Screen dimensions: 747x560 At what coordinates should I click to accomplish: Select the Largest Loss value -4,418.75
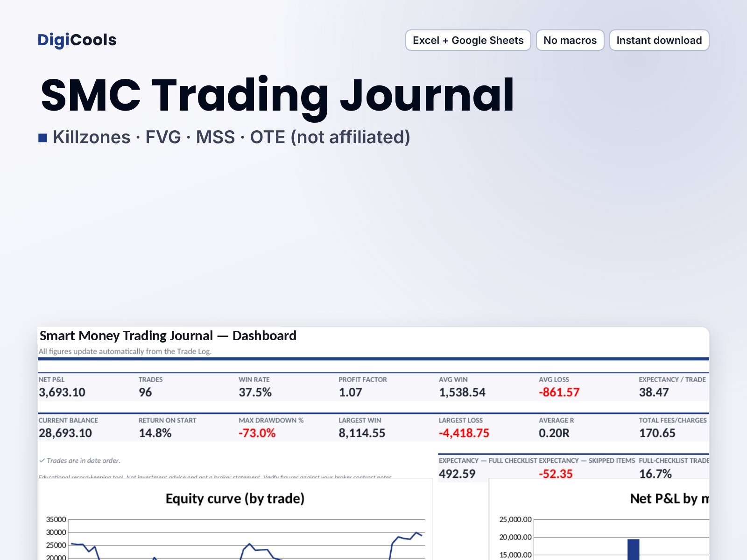click(464, 433)
